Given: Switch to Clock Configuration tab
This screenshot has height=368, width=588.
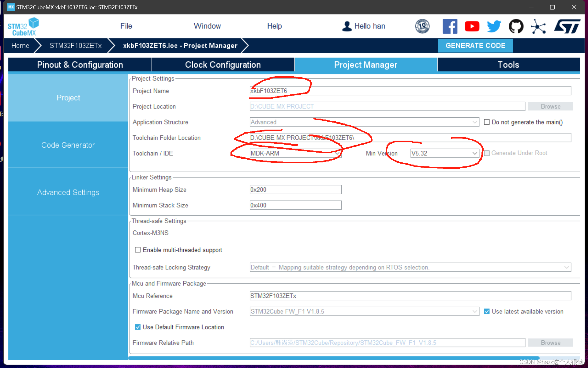Looking at the screenshot, I should pyautogui.click(x=223, y=65).
